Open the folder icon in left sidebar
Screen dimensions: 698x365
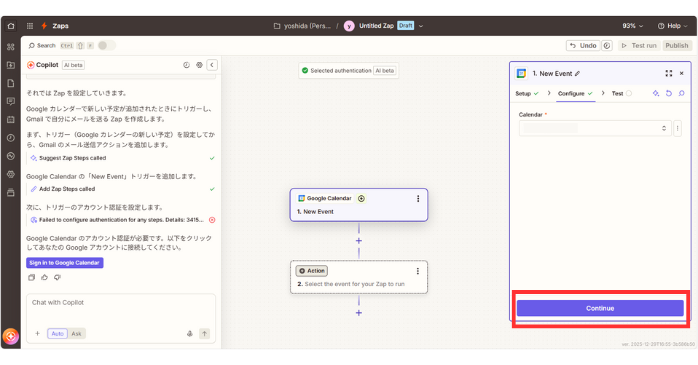pyautogui.click(x=11, y=65)
